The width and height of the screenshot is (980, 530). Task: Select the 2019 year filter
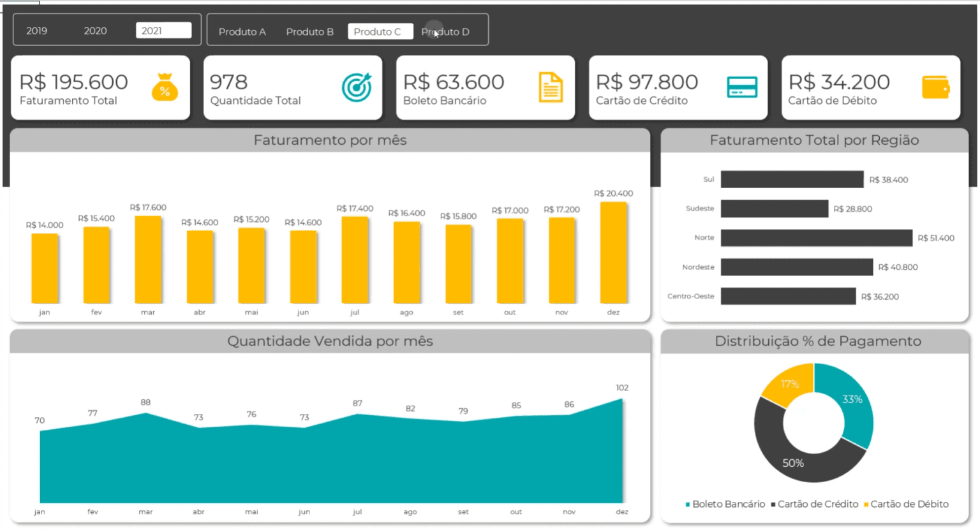(36, 30)
